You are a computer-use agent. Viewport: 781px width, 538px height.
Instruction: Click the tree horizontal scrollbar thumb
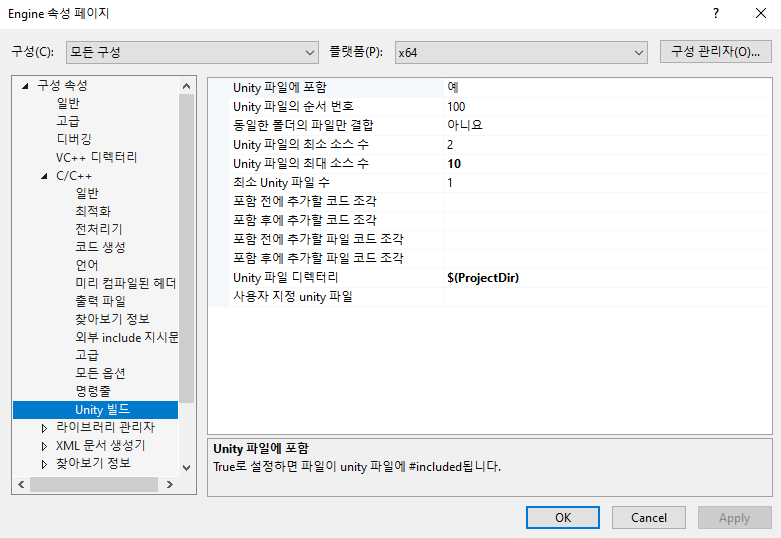pos(94,484)
